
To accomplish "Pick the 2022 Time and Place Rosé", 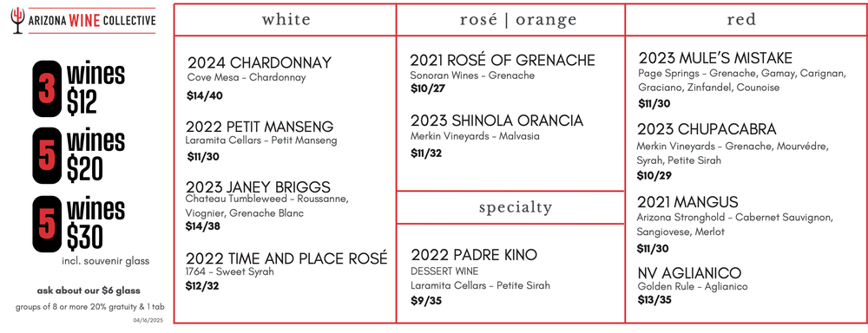I will [x=286, y=258].
